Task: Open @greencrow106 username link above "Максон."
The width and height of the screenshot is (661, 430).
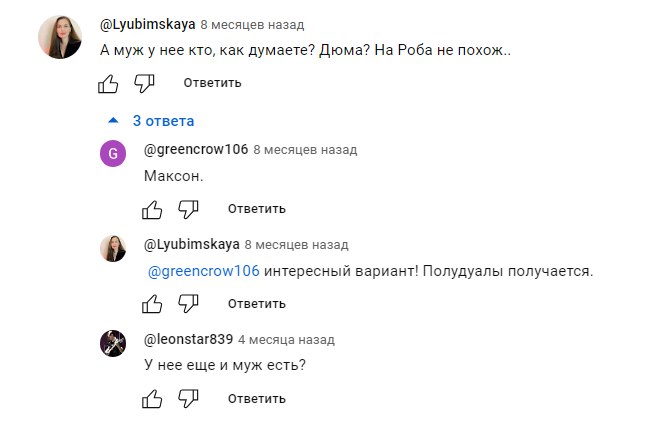Action: click(196, 150)
